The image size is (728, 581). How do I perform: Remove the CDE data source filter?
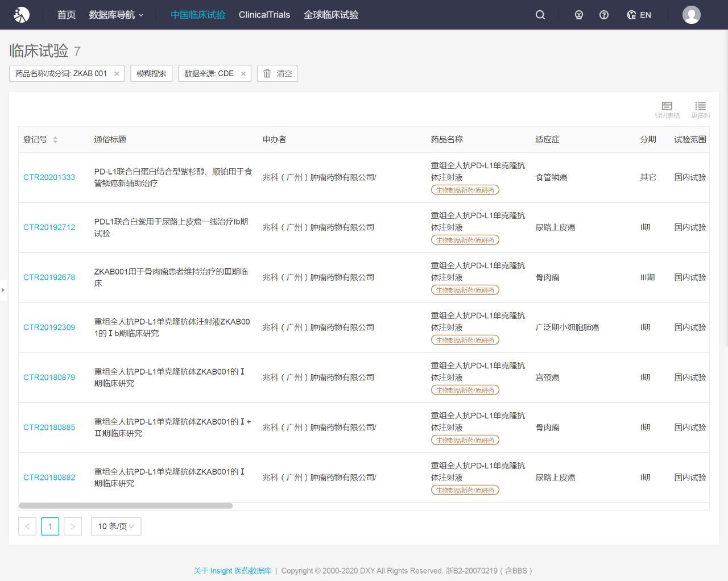(243, 74)
